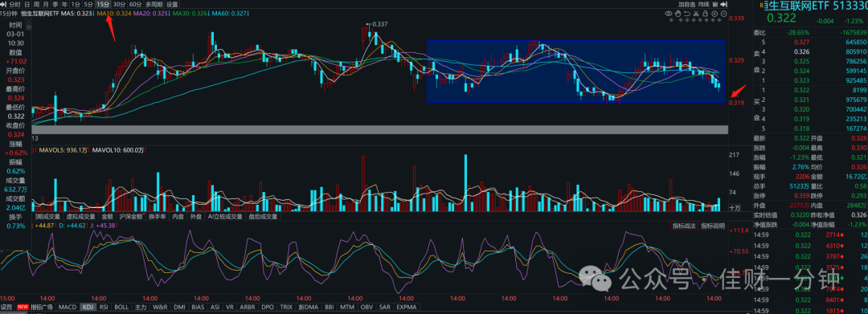Switch indicator to ARBR

(247, 307)
